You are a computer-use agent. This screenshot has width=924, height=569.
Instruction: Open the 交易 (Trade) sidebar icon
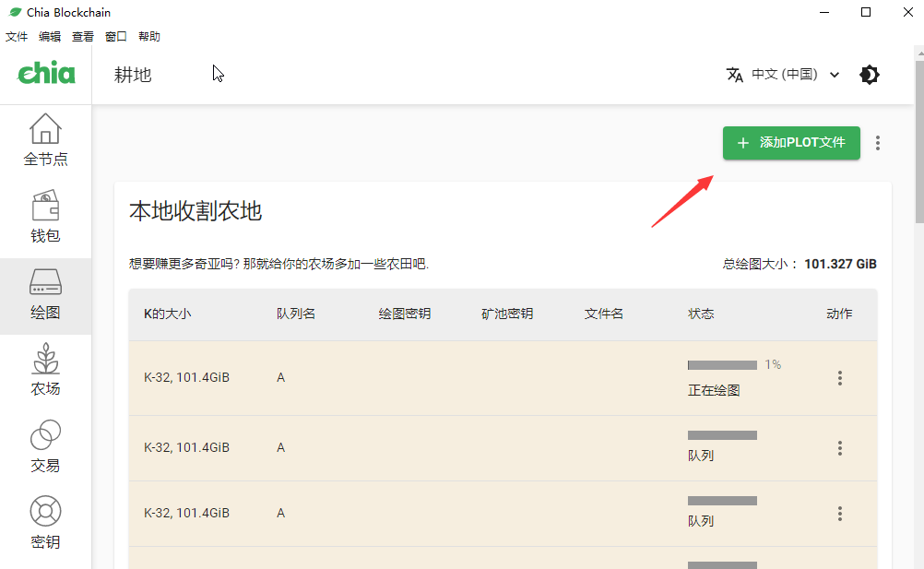tap(45, 447)
